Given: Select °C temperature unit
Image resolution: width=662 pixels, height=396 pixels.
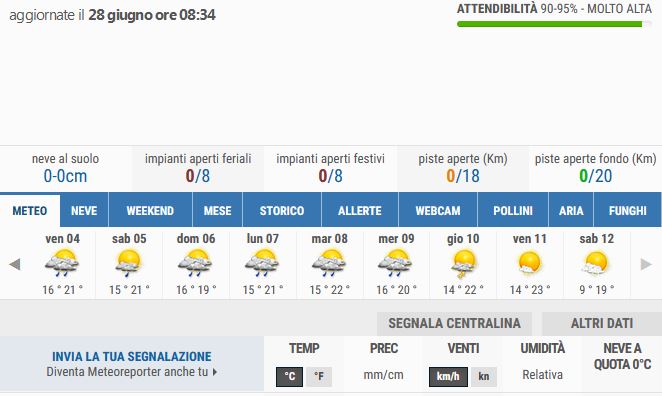Looking at the screenshot, I should 290,377.
